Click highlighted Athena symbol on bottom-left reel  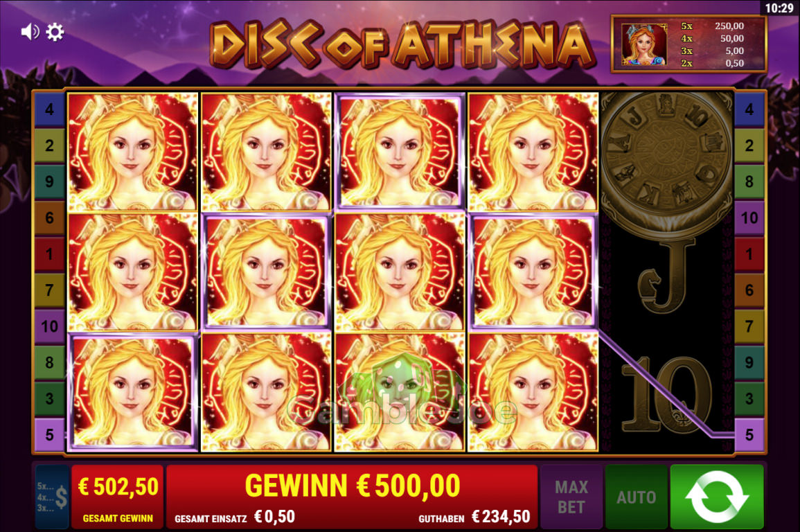(133, 392)
